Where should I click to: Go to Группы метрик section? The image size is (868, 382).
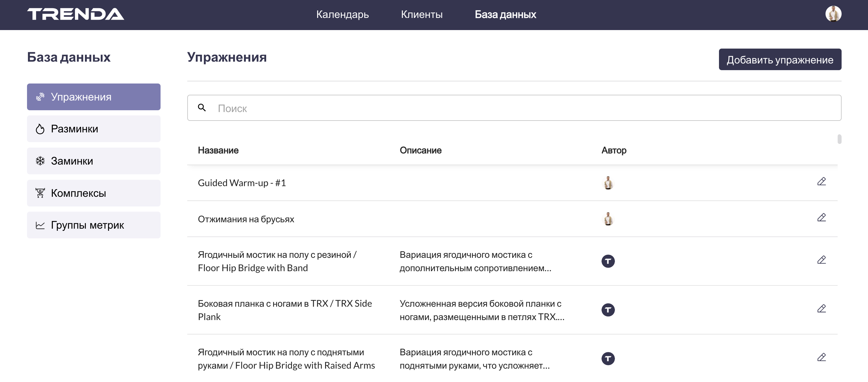(94, 225)
